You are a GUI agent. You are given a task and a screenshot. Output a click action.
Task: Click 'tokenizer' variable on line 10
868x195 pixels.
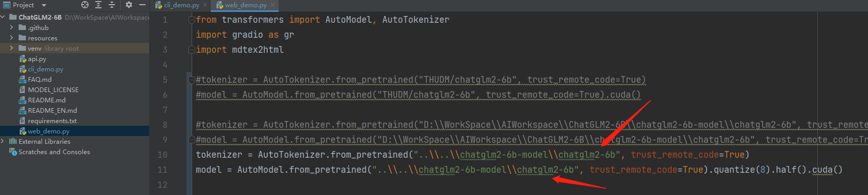[x=219, y=155]
